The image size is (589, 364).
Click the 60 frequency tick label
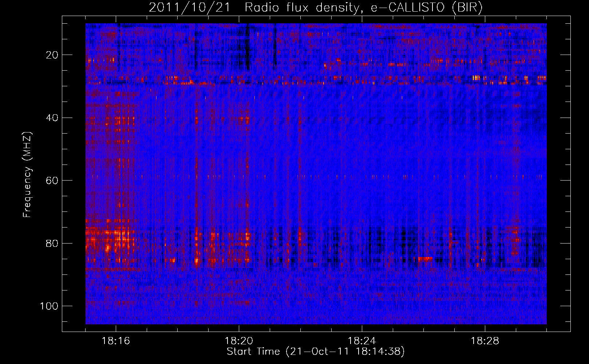(52, 181)
